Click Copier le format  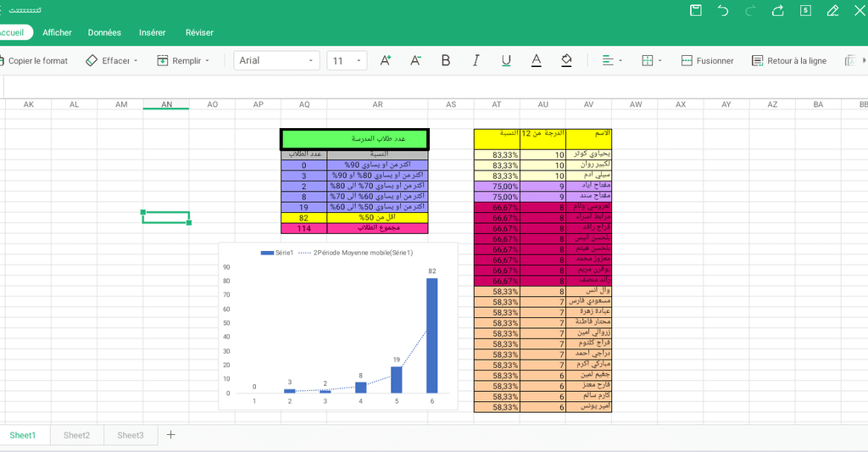coord(34,60)
